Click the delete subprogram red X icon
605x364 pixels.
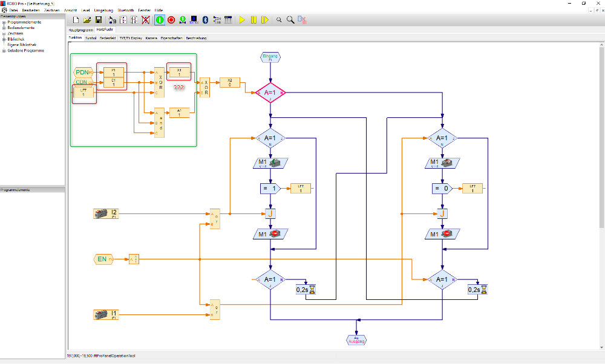(x=145, y=20)
